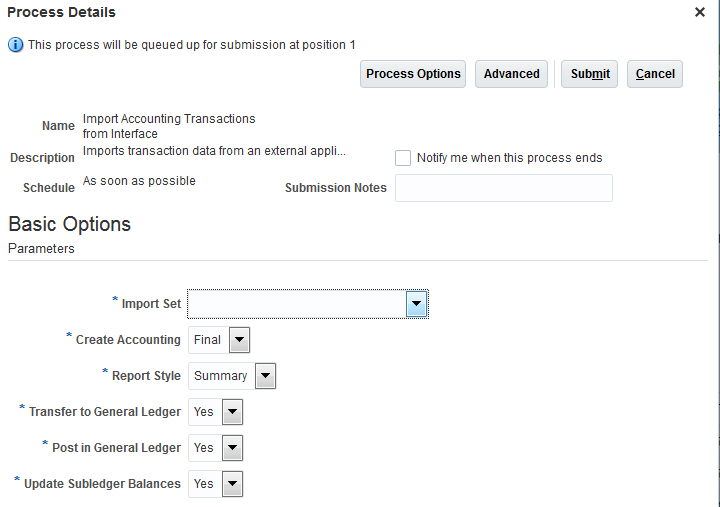Click the Basic Options heading
This screenshot has height=507, width=720.
point(69,224)
